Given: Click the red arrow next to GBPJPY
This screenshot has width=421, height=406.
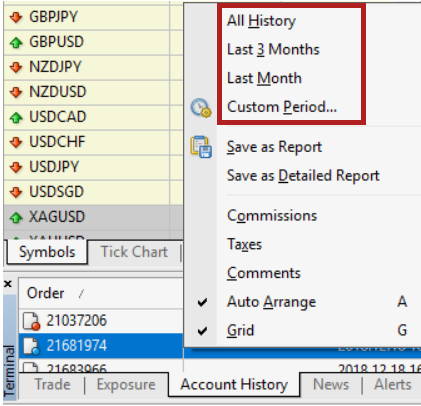Looking at the screenshot, I should (16, 17).
